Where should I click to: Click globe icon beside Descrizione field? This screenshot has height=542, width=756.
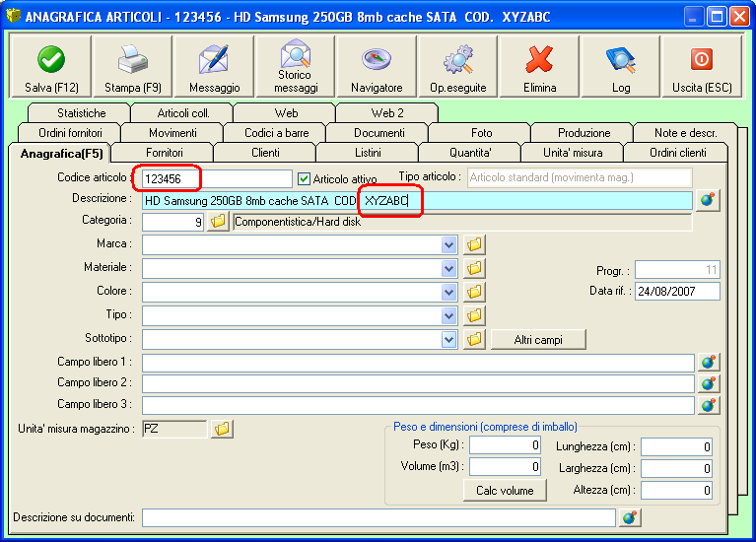pos(707,200)
